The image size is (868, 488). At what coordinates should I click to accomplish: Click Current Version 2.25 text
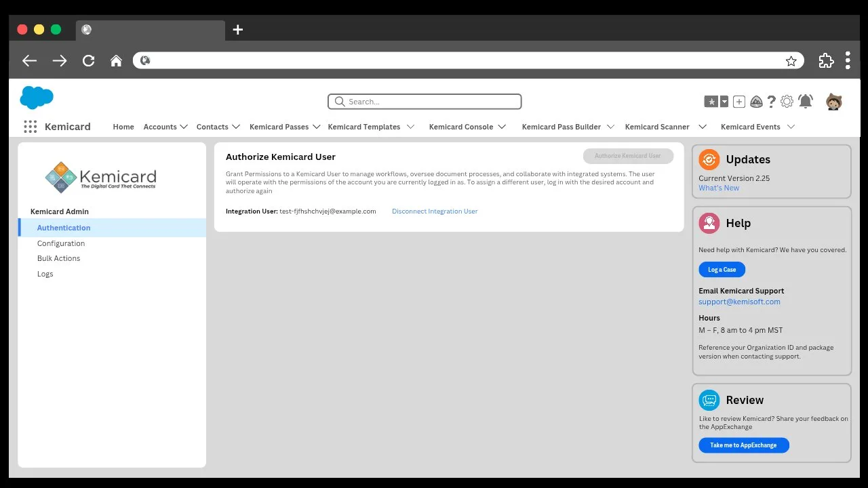tap(734, 178)
